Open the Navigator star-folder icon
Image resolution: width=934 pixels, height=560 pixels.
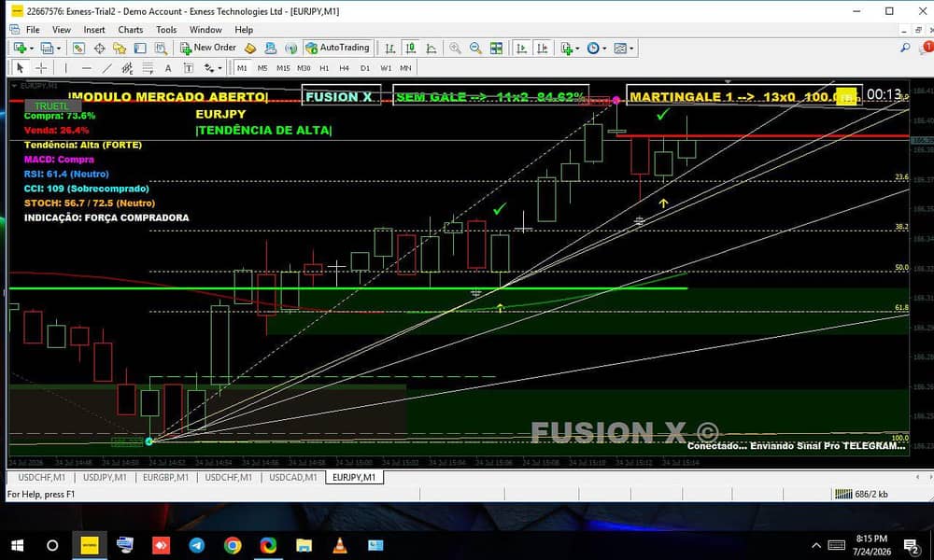pos(120,49)
